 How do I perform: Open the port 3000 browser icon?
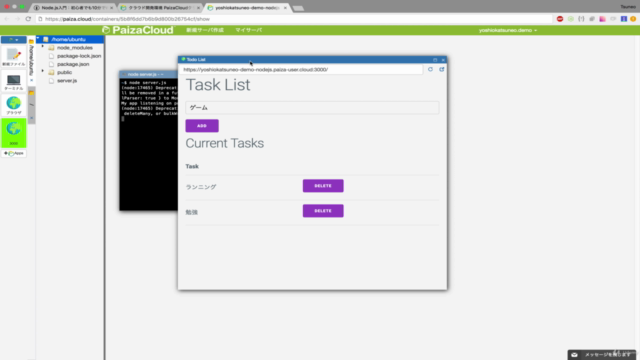pyautogui.click(x=13, y=133)
